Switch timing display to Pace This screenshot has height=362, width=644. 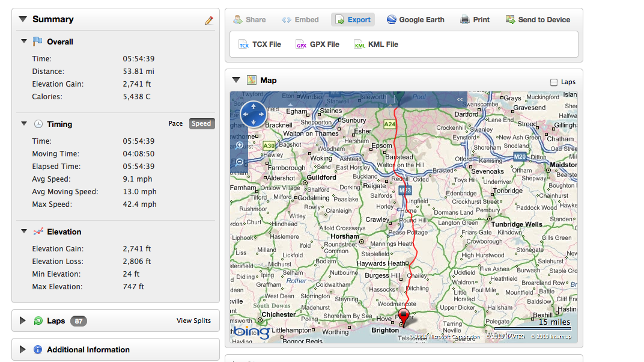pyautogui.click(x=175, y=124)
